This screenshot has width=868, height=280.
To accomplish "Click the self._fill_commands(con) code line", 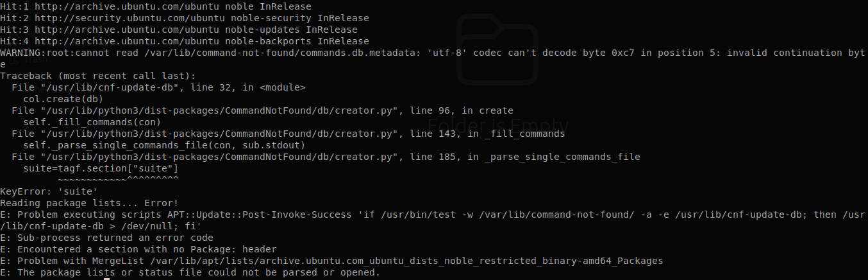I will [x=91, y=122].
